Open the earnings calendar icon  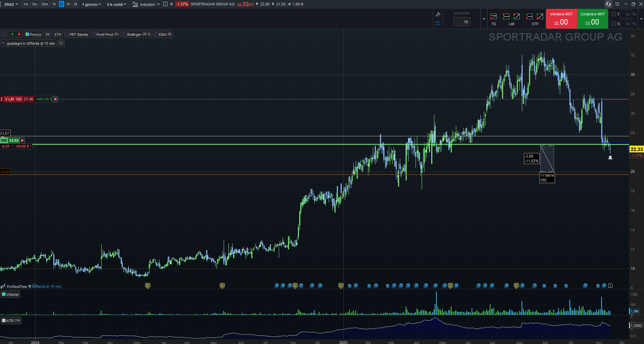coord(61,43)
